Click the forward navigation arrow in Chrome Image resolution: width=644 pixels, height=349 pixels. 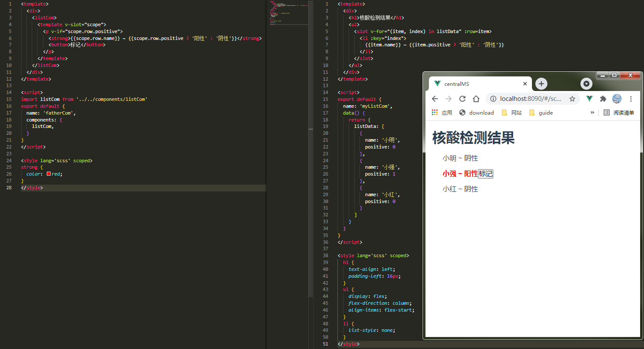pyautogui.click(x=449, y=99)
